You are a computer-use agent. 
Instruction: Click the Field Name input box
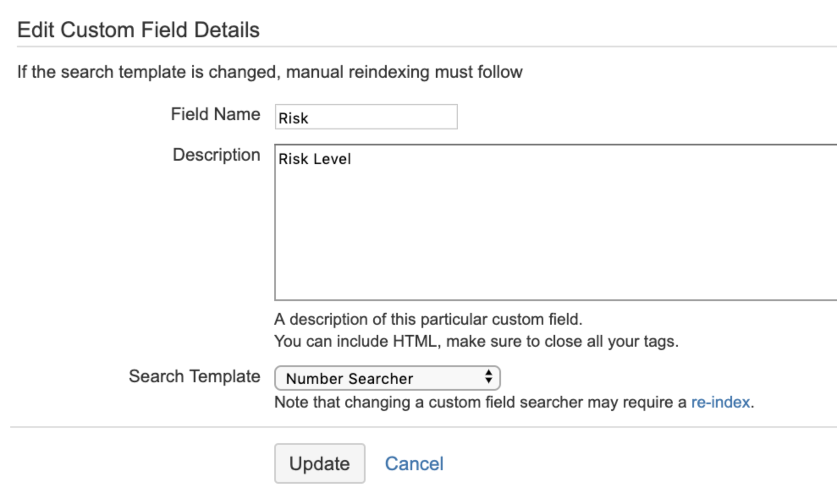pos(366,117)
